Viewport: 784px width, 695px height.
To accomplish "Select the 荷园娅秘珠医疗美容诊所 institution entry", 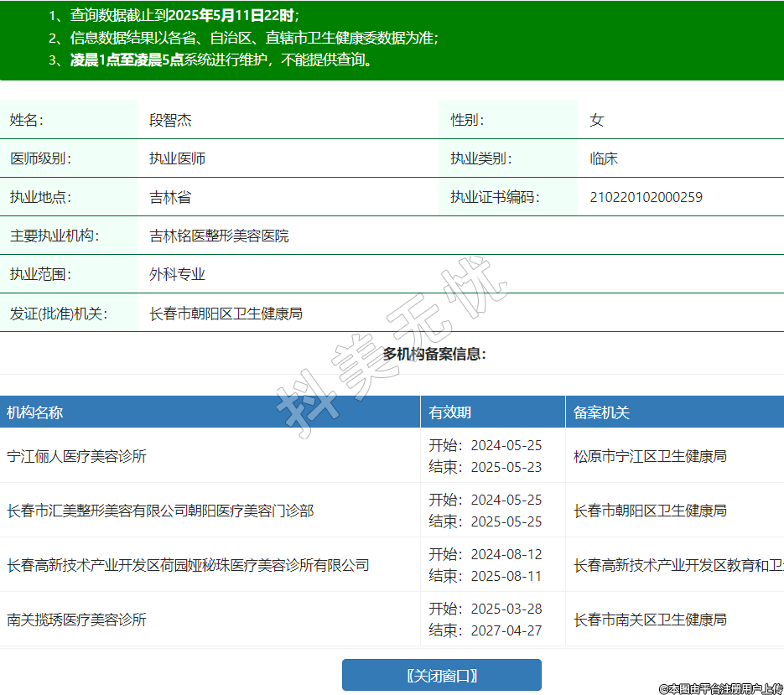I will point(188,565).
